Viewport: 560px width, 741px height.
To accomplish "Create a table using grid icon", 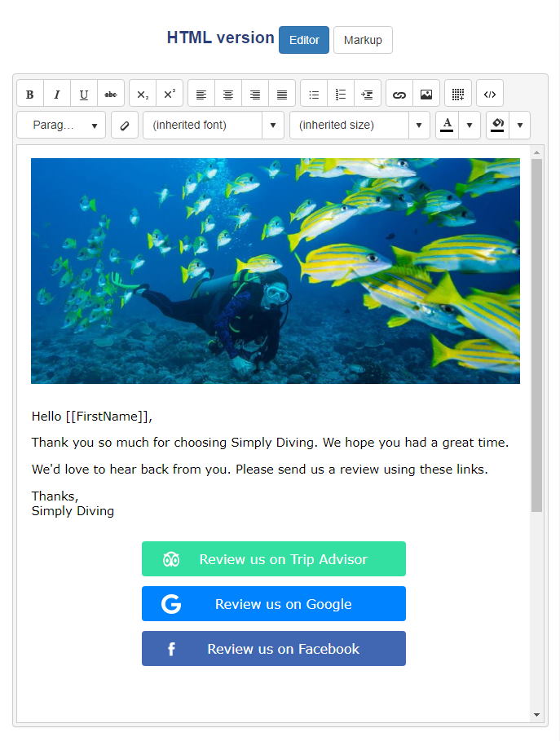I will (x=458, y=94).
